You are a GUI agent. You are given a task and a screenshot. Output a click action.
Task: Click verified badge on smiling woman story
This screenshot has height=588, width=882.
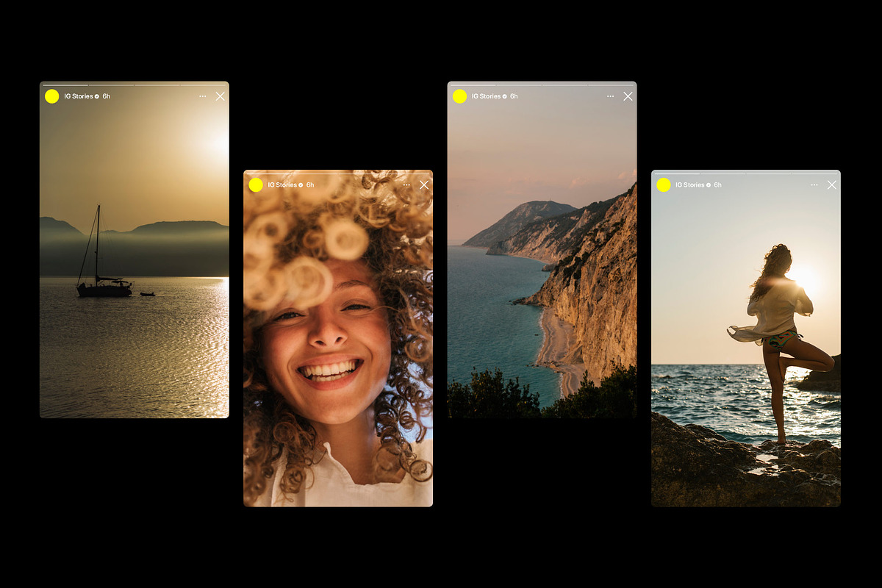click(x=301, y=185)
